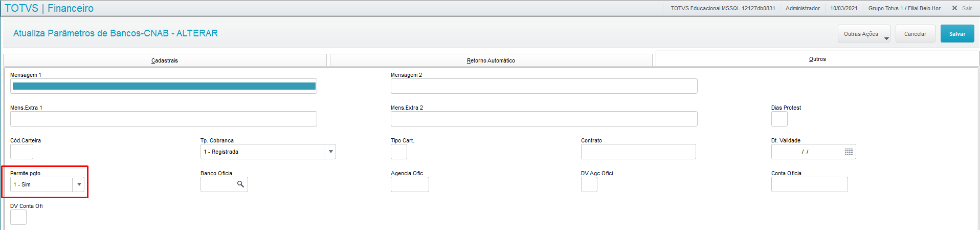Click the Cancelar button
980x230 pixels.
click(915, 34)
